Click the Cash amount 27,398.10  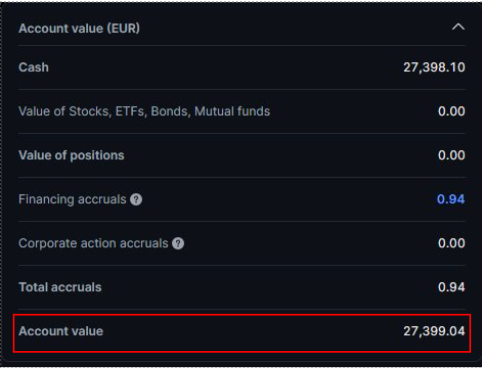coord(434,67)
